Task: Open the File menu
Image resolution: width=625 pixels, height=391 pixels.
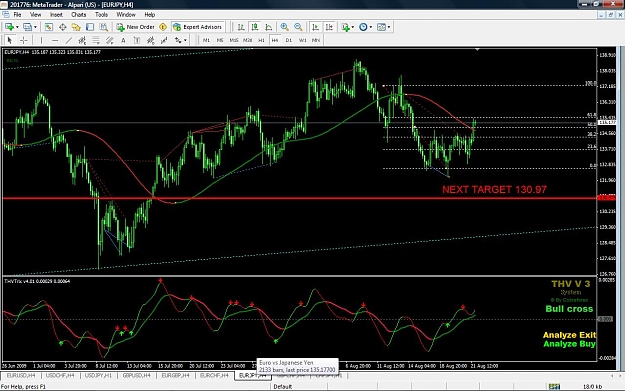Action: pyautogui.click(x=18, y=15)
